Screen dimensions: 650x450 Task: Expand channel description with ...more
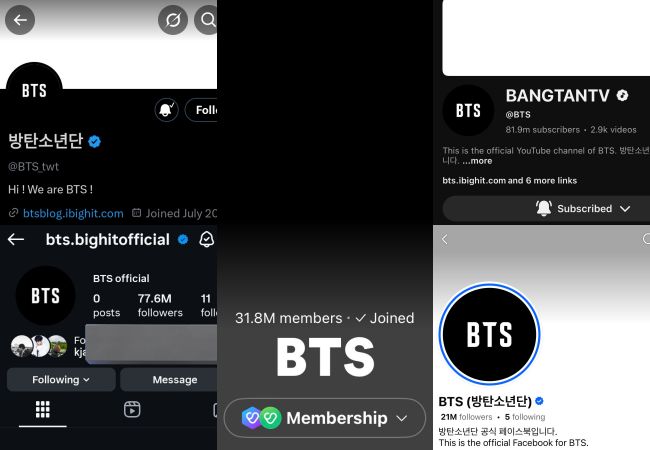(477, 161)
